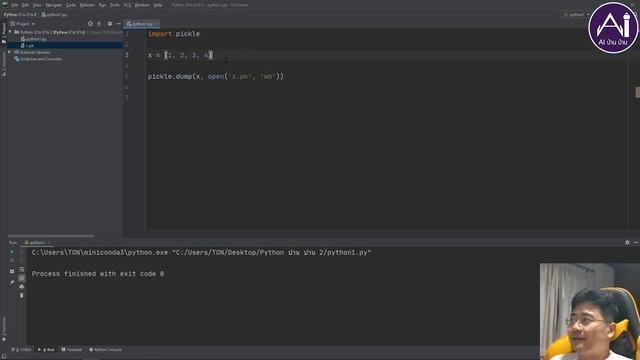Select Scratches and Consoles in project tree

41,59
